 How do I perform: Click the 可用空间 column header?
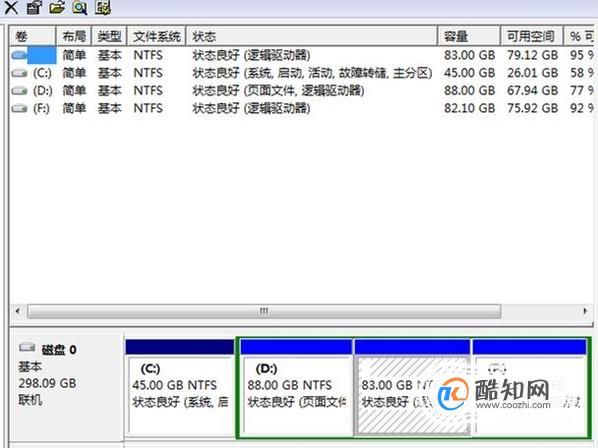[x=532, y=36]
